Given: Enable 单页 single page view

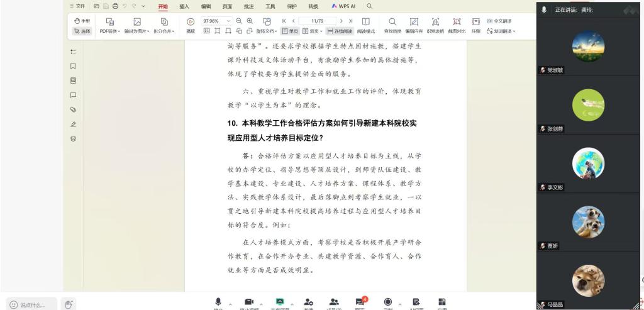Looking at the screenshot, I should pos(290,31).
